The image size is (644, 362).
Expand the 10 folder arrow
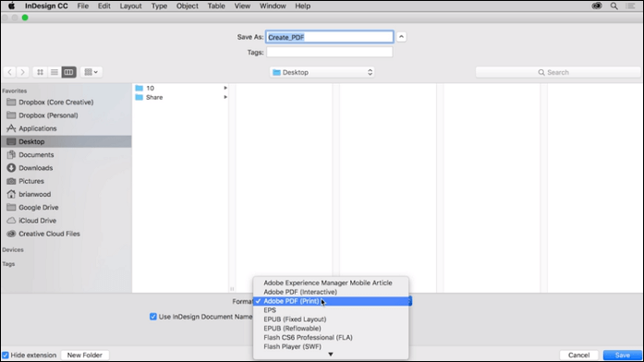click(x=225, y=88)
